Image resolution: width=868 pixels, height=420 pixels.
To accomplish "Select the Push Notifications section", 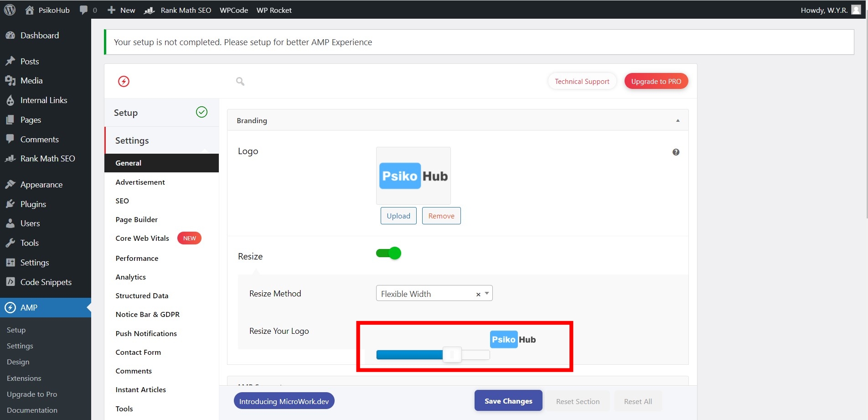I will pos(146,333).
